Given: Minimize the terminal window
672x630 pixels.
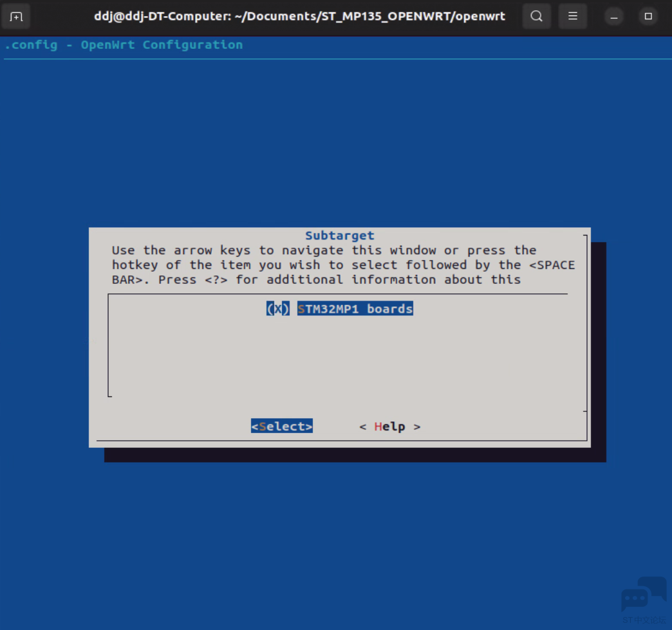Looking at the screenshot, I should click(x=613, y=17).
